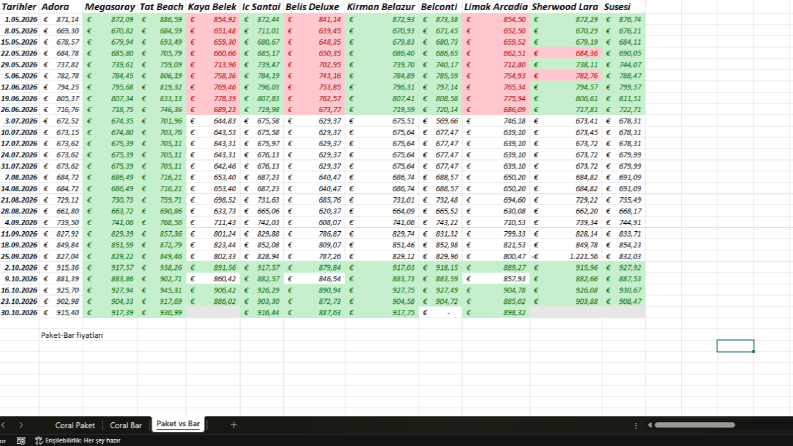
Task: Click the date cell 1.05.2026
Action: [x=20, y=19]
